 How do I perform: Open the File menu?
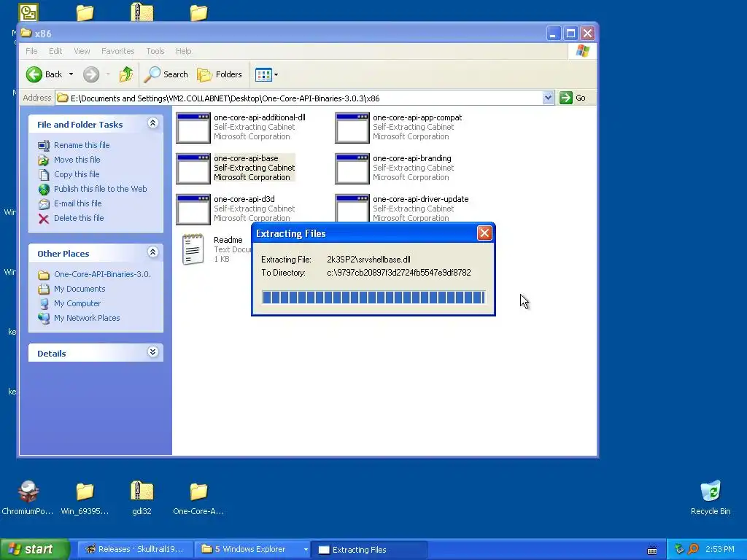[x=31, y=51]
